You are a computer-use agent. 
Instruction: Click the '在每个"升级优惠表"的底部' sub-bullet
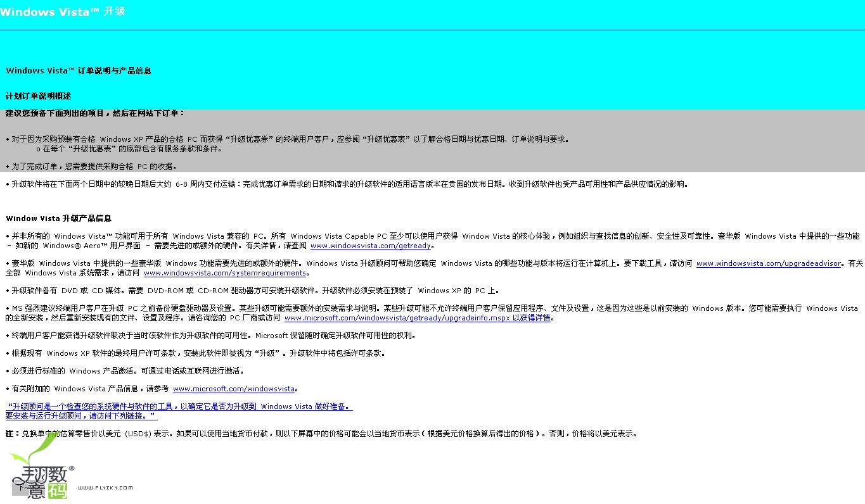tap(129, 149)
